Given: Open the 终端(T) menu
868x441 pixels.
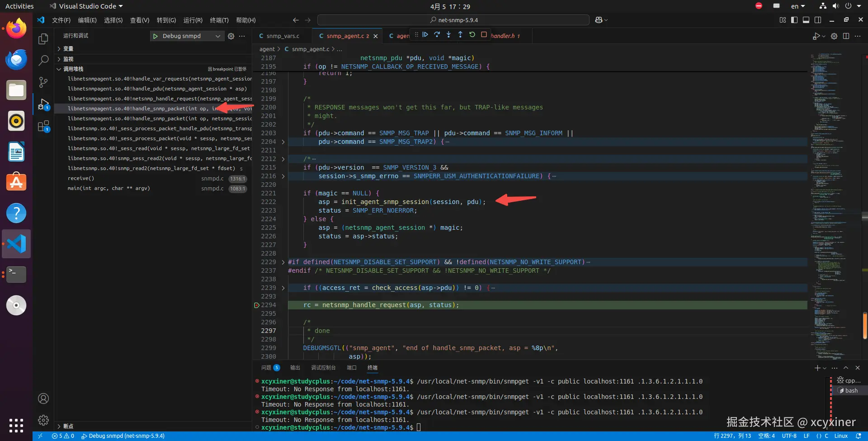Looking at the screenshot, I should [219, 20].
